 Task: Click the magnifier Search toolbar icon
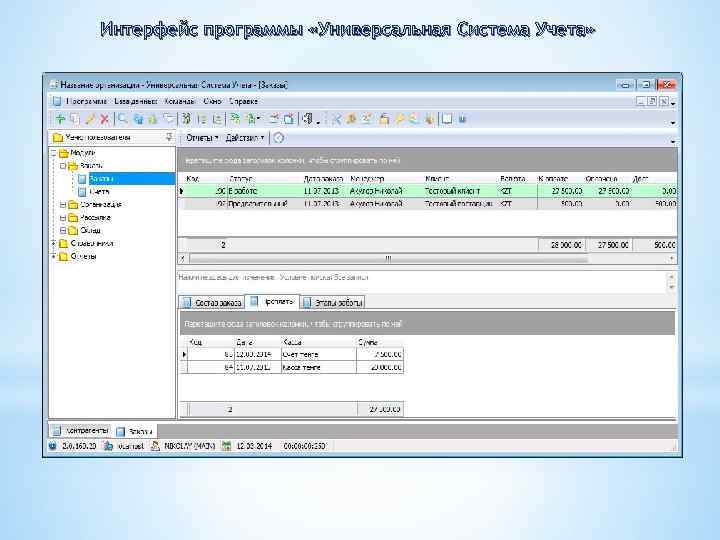tap(122, 119)
